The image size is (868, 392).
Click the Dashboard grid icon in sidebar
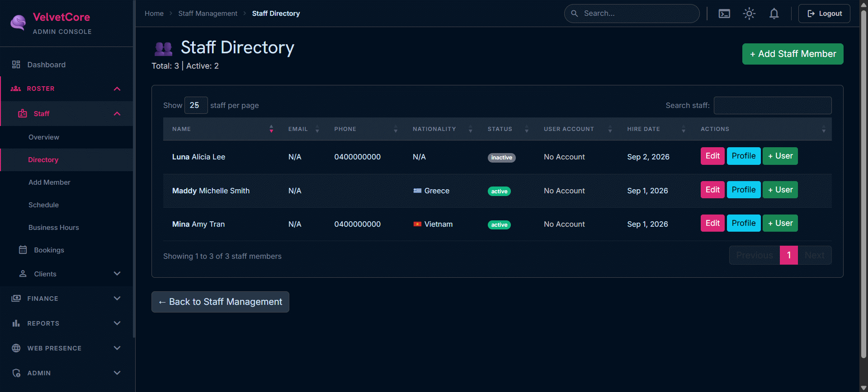16,65
